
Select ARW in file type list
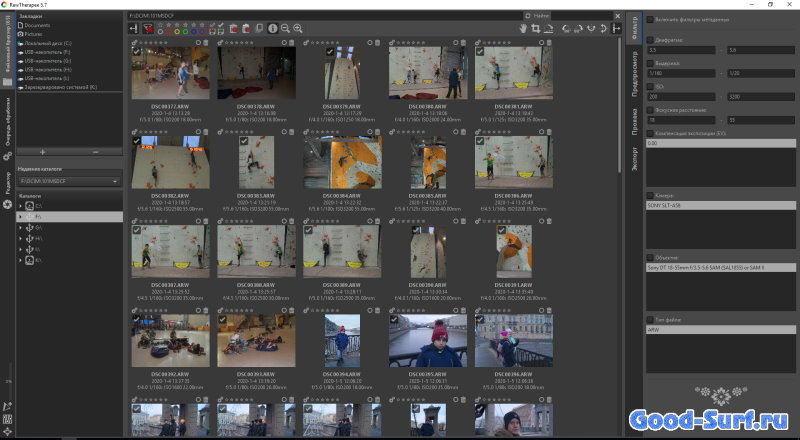(x=720, y=330)
